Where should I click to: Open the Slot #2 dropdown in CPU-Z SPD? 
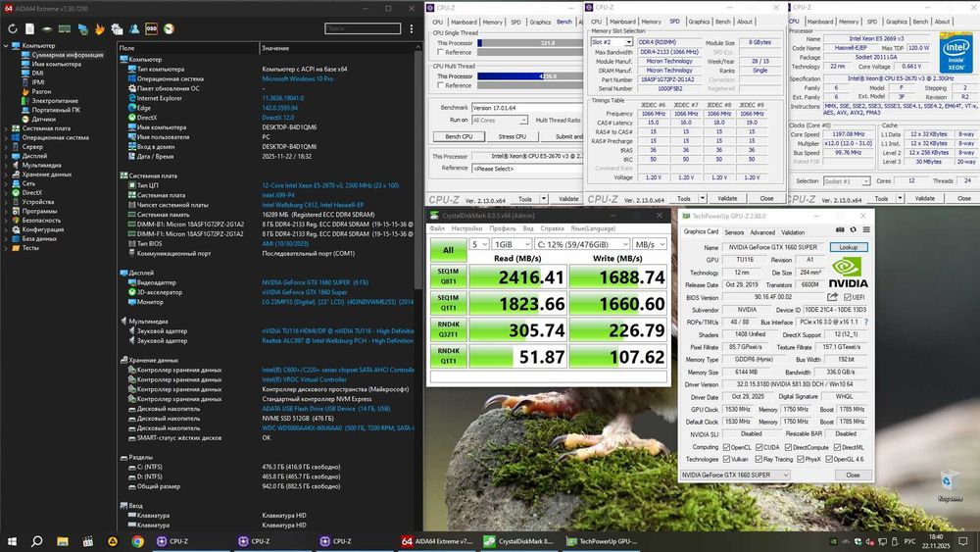tap(612, 42)
